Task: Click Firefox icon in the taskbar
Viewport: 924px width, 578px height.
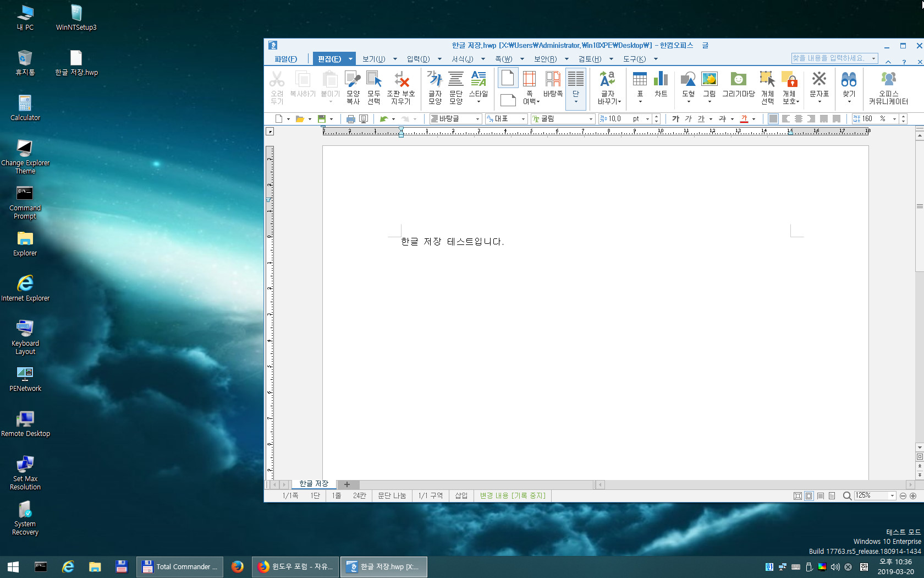Action: click(238, 567)
